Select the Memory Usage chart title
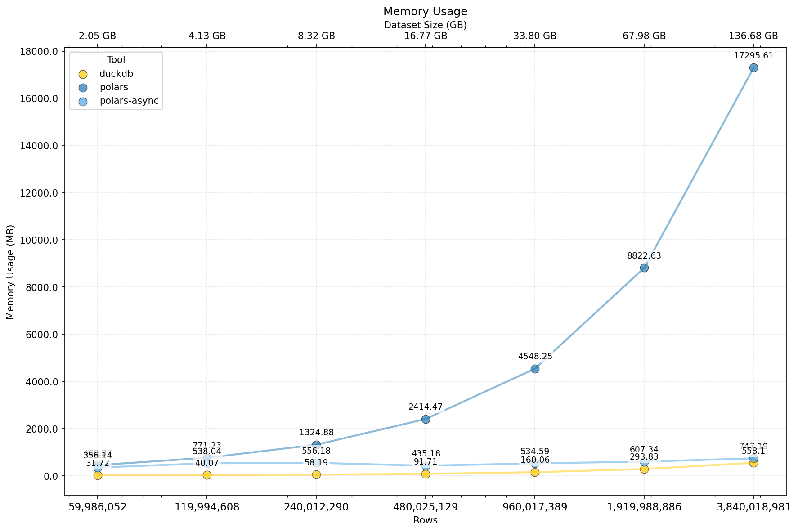Image resolution: width=798 pixels, height=532 pixels. click(x=426, y=11)
